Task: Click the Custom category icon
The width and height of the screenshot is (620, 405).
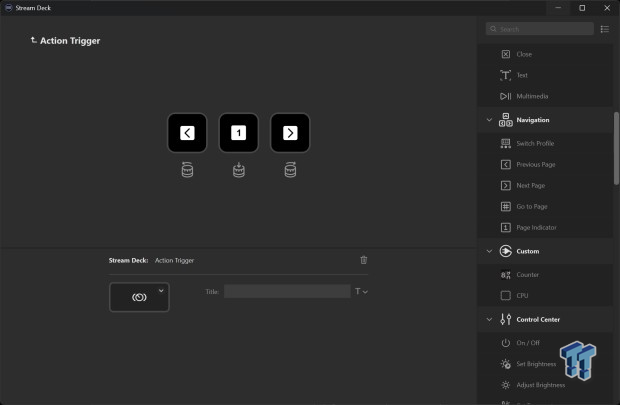Action: coord(505,251)
